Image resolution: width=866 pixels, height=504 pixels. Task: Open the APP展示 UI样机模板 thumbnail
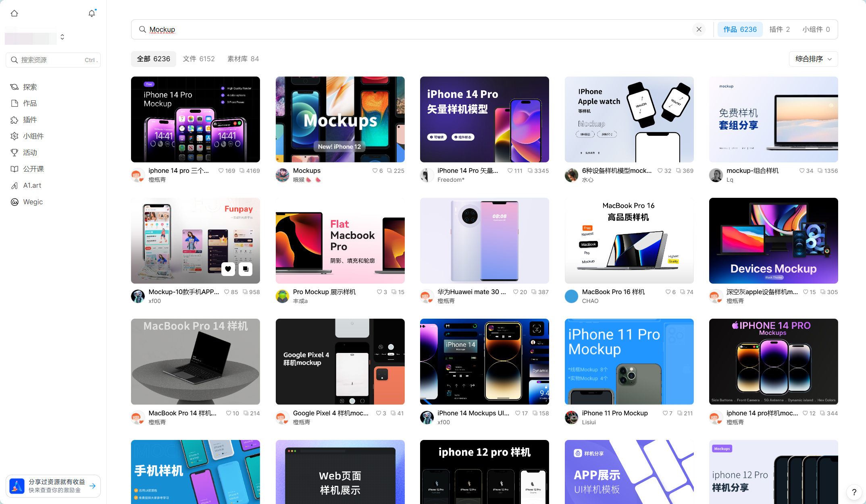click(629, 472)
